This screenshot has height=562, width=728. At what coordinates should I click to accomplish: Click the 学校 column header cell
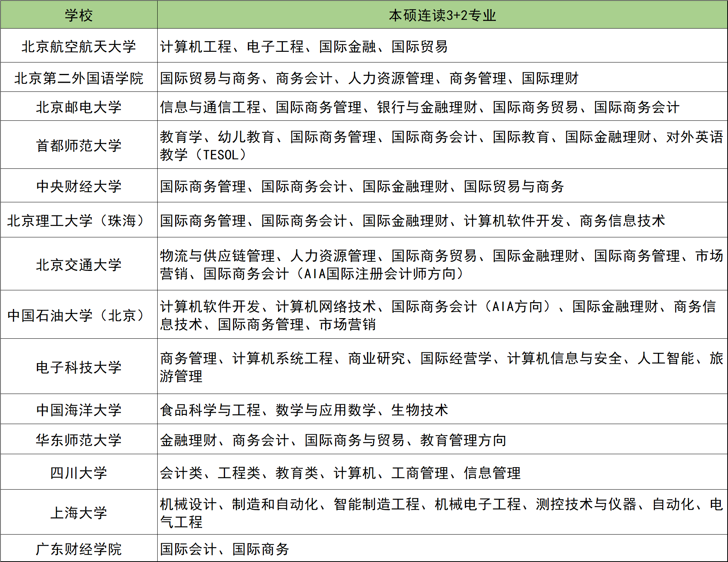pyautogui.click(x=79, y=15)
